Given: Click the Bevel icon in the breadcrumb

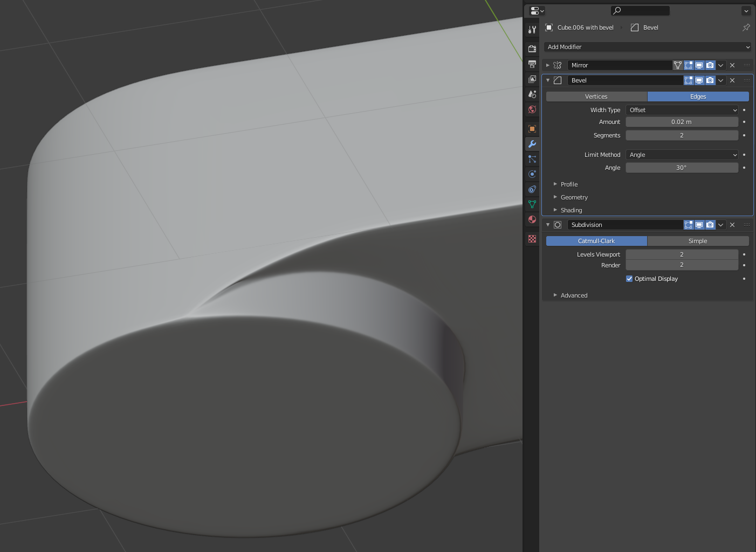Looking at the screenshot, I should pyautogui.click(x=635, y=27).
